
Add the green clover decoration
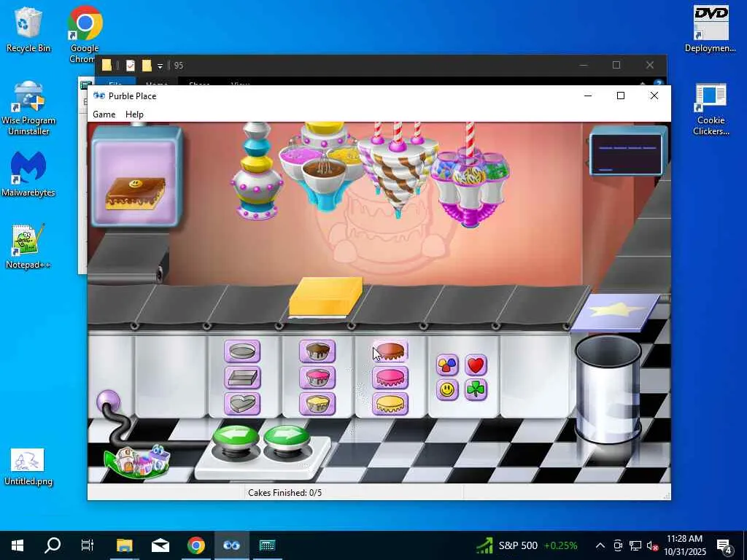(476, 389)
